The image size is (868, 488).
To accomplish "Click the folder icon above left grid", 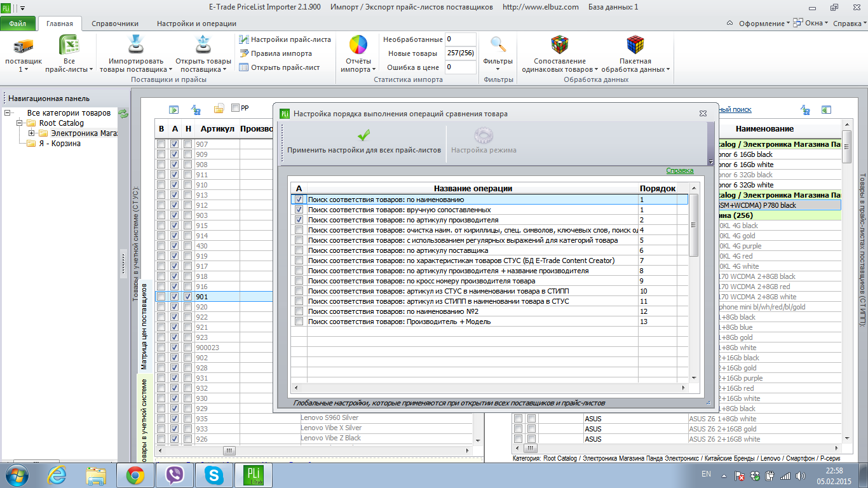I will tap(219, 109).
